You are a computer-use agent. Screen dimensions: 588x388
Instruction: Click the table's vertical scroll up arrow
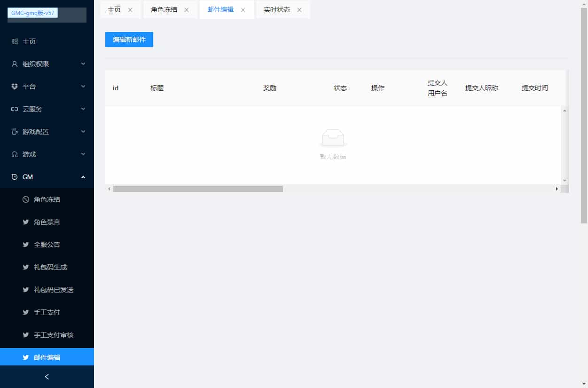tap(564, 111)
